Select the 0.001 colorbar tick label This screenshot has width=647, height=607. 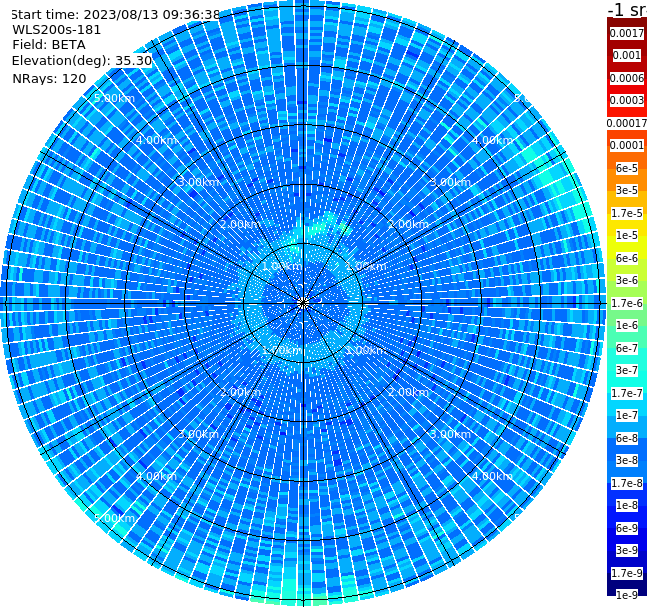tap(626, 55)
